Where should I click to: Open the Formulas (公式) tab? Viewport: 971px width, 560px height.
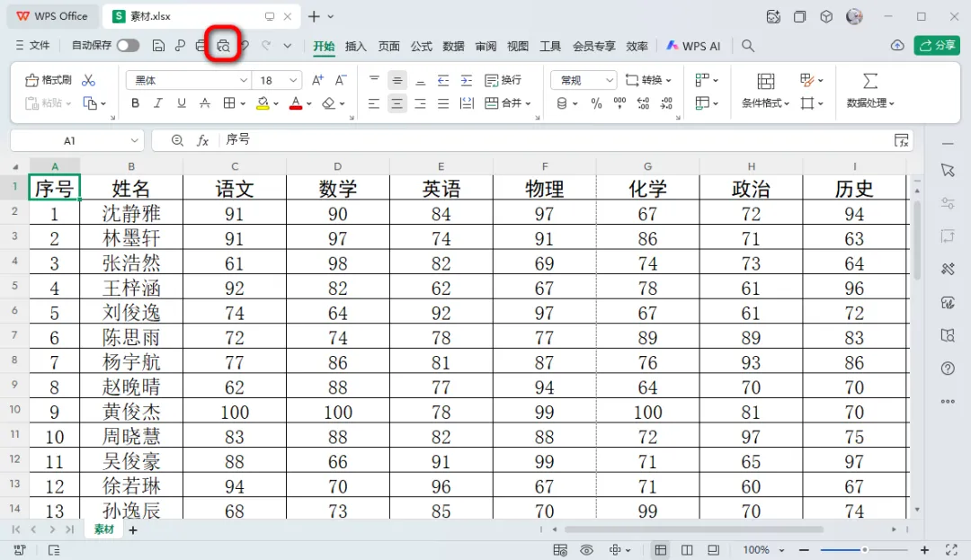point(421,46)
